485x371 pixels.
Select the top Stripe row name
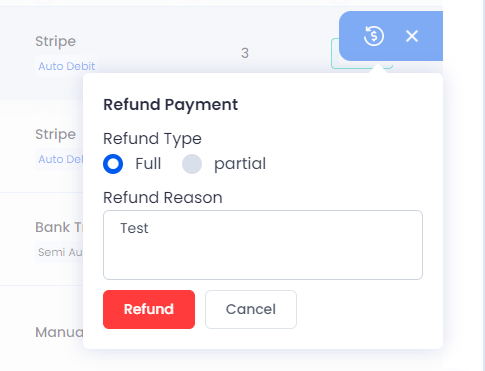56,42
